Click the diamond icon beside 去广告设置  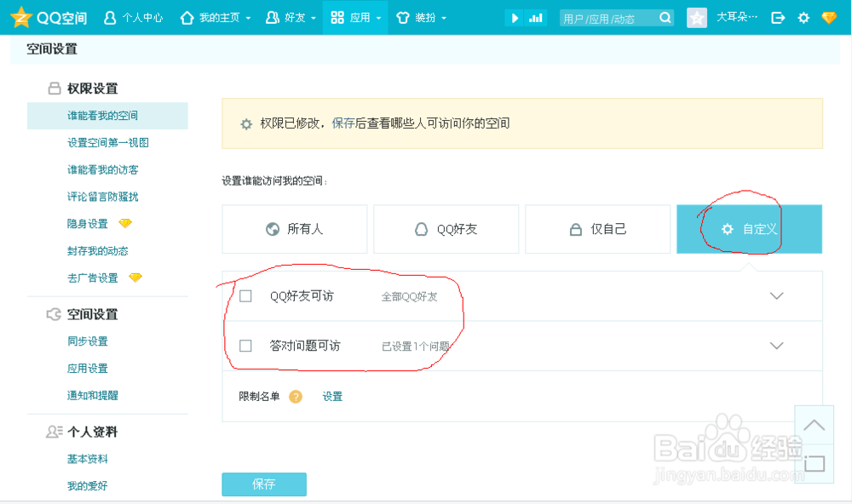coord(135,278)
